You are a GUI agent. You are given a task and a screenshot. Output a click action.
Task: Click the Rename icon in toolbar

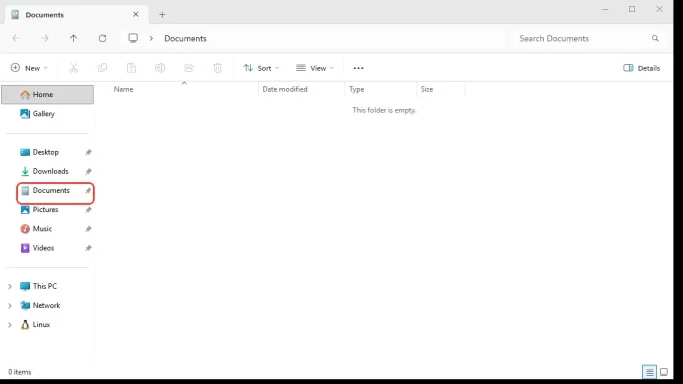tap(160, 68)
